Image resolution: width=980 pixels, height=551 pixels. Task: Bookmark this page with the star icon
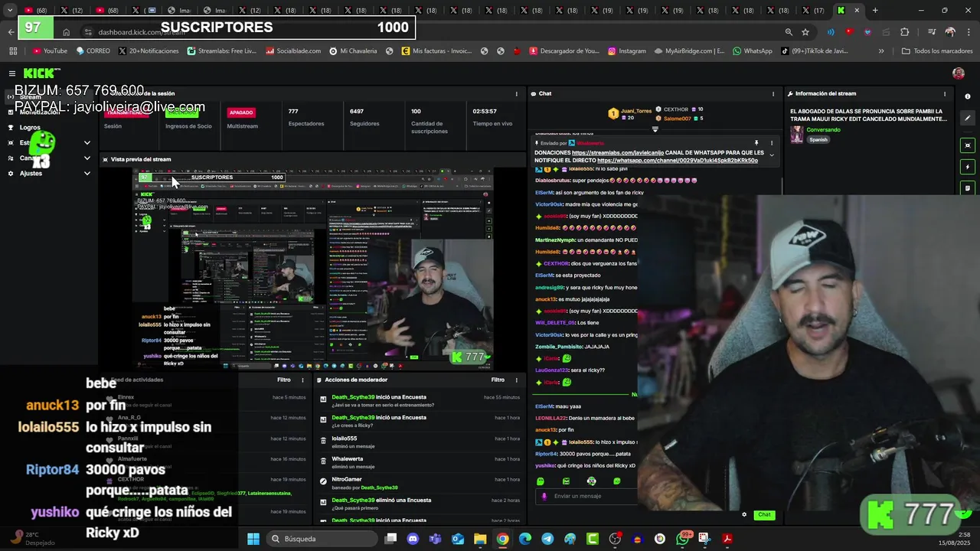tap(805, 32)
